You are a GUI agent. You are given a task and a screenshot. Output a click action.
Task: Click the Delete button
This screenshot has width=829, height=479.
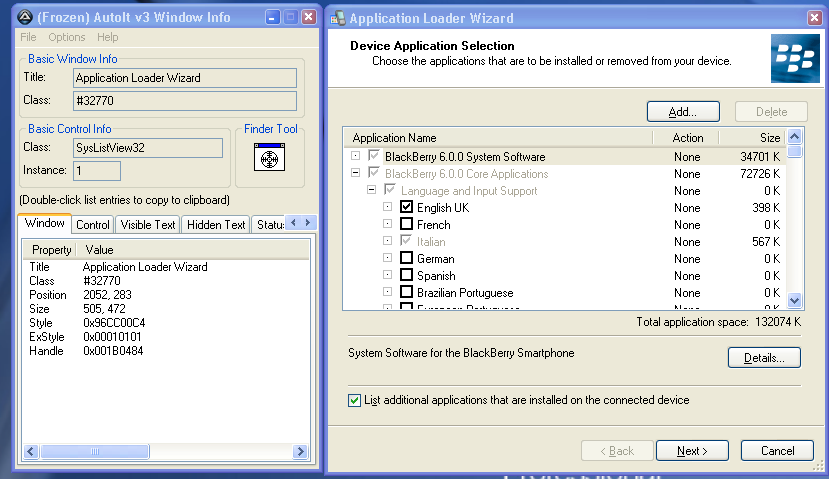[x=771, y=112]
